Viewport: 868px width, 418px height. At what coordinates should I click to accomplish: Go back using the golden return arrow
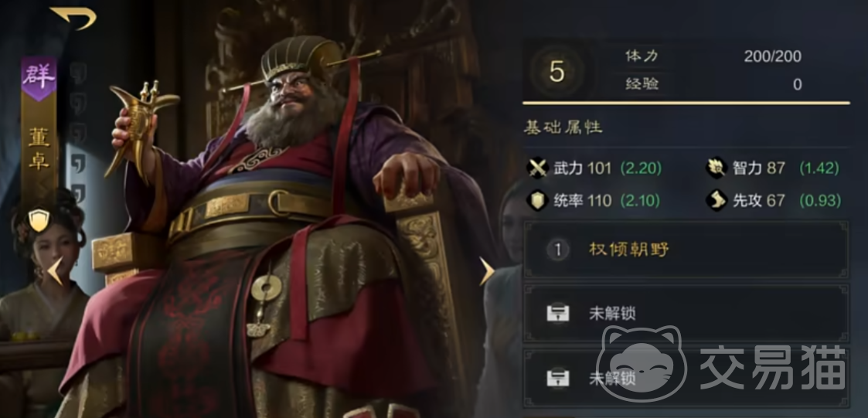pos(73,18)
